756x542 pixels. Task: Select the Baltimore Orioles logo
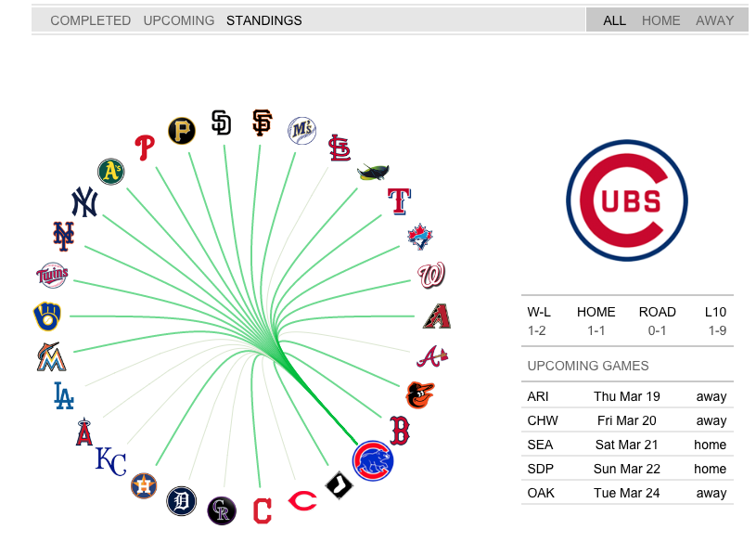[x=420, y=395]
